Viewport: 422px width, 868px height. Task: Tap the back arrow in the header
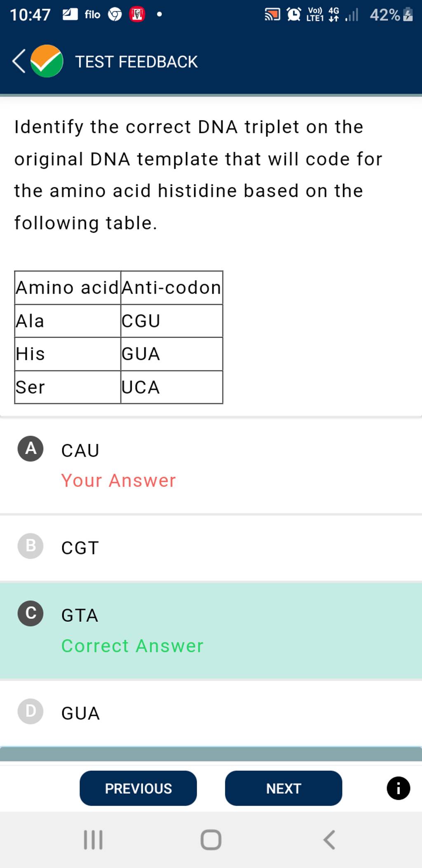[x=19, y=61]
